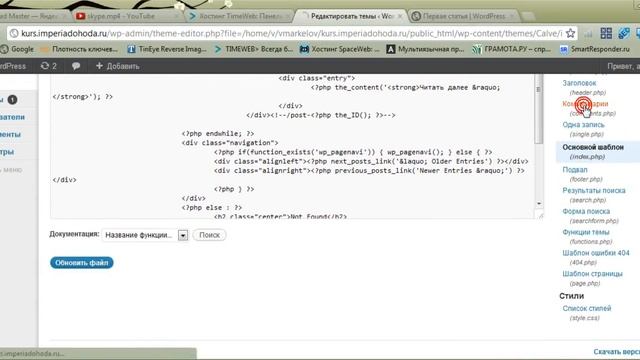Open the SmartResponder.ru bookmark

click(x=595, y=49)
